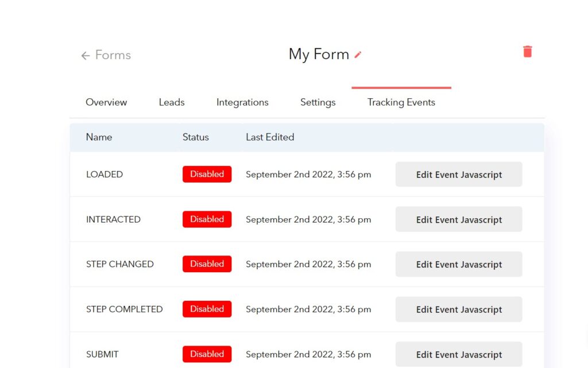Click the My Form title

pos(319,55)
